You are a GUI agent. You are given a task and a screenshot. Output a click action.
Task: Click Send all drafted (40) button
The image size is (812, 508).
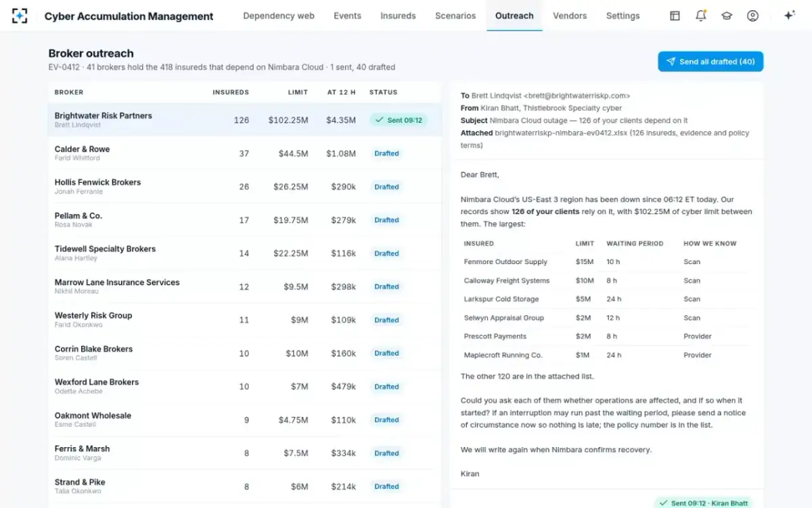pos(710,62)
